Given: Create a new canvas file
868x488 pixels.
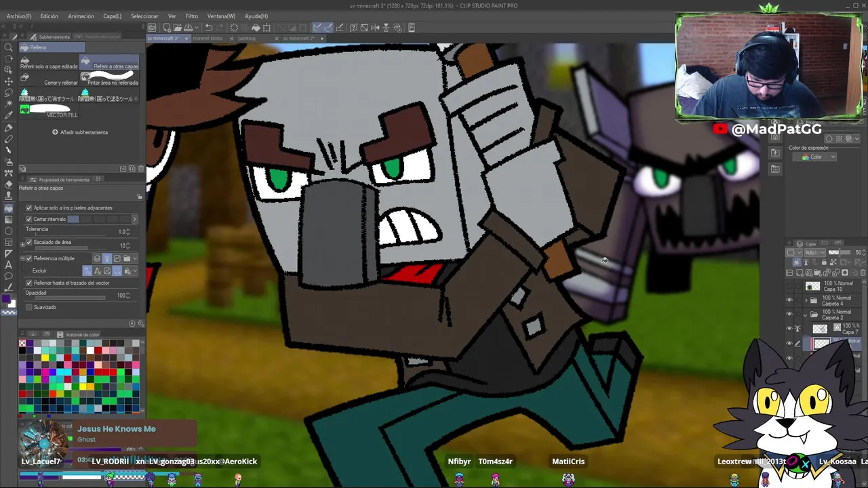Looking at the screenshot, I should click(165, 28).
